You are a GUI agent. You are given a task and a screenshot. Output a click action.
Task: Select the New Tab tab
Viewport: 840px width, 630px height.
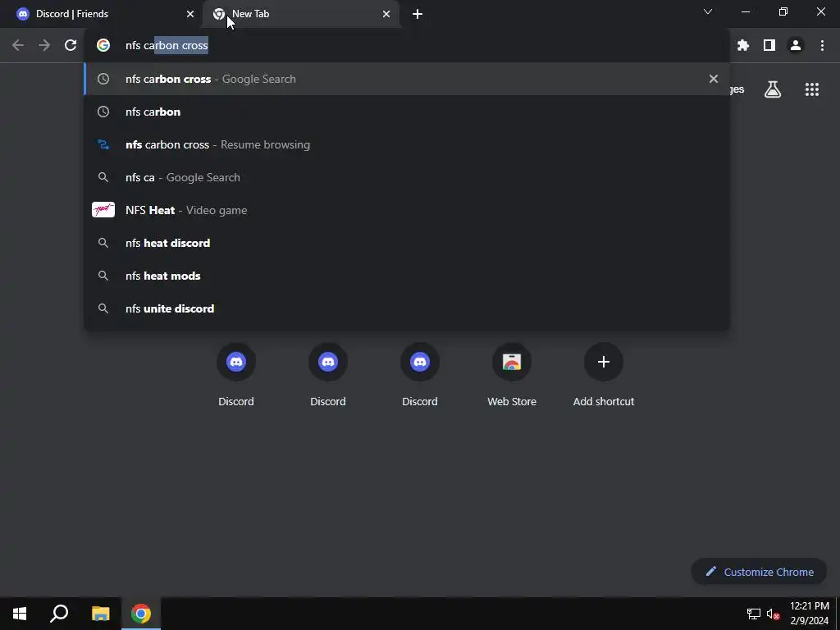coord(300,14)
